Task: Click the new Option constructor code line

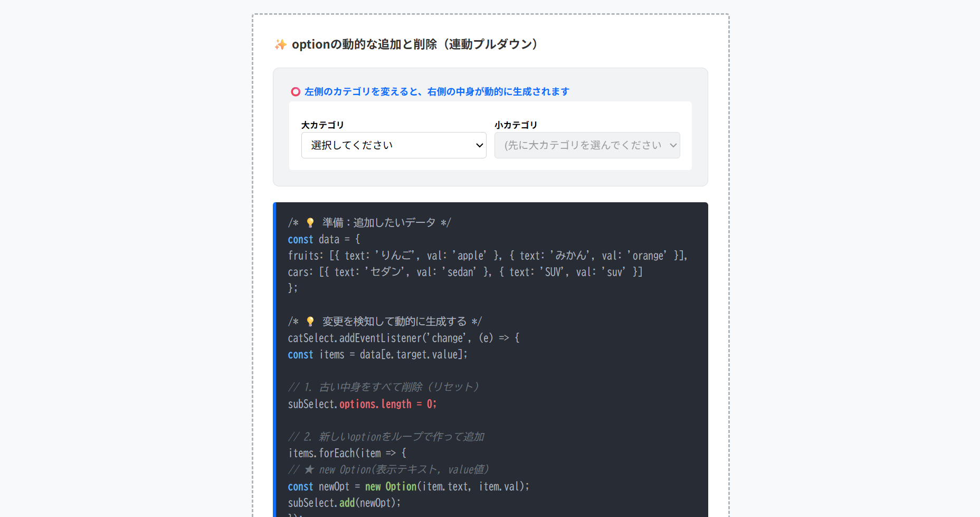Action: (x=408, y=486)
